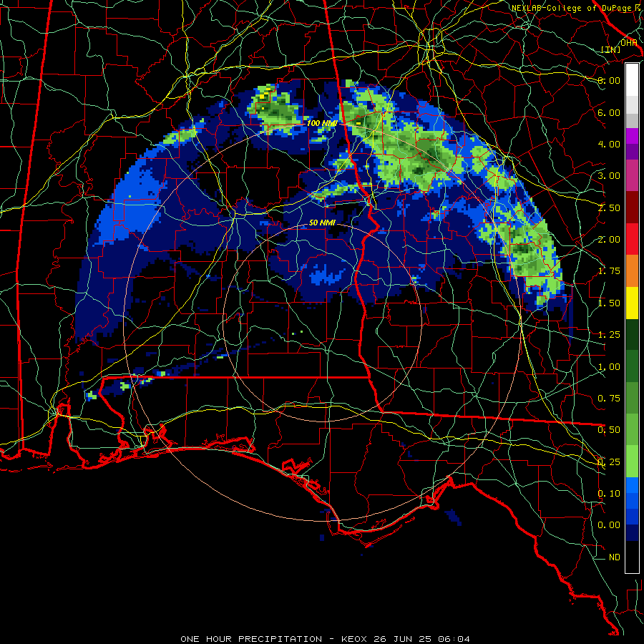Screen dimensions: 644x644
Task: Click the orange 1.75 legend color block
Action: 632,270
